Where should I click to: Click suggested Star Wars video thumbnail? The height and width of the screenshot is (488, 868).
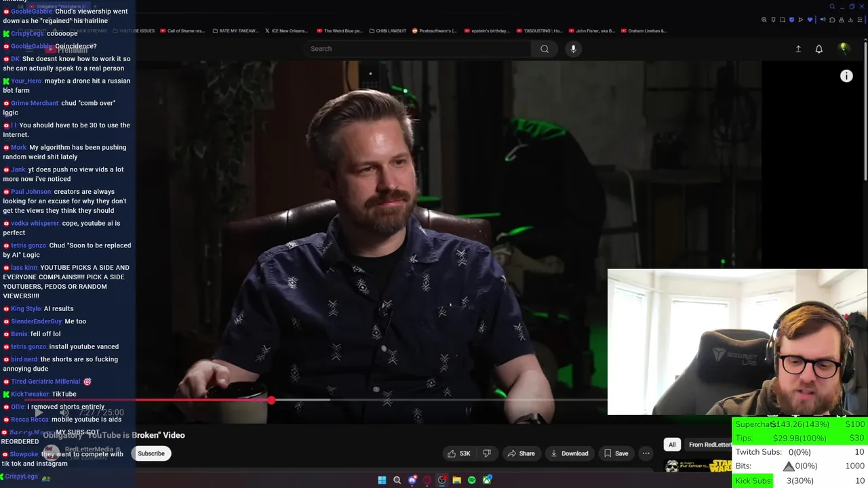[698, 466]
